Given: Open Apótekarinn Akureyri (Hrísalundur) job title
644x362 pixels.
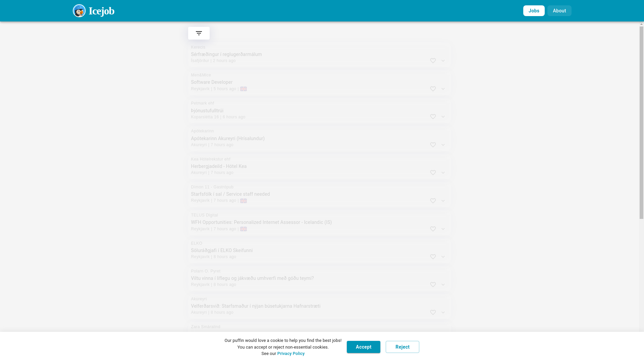Looking at the screenshot, I should point(228,138).
